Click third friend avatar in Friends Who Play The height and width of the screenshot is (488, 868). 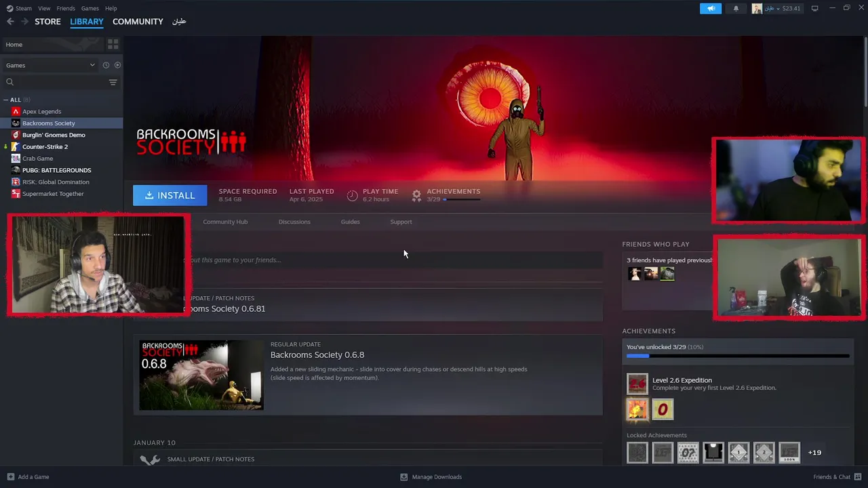point(667,274)
